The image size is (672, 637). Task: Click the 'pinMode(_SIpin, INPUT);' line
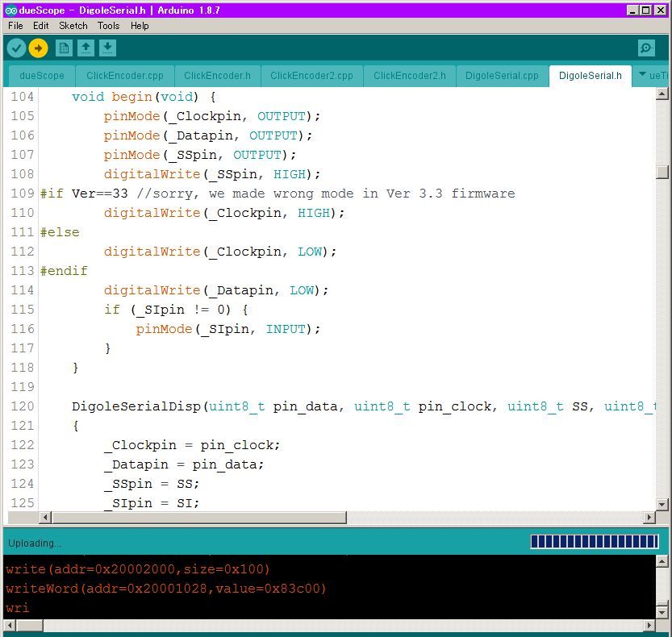(228, 329)
